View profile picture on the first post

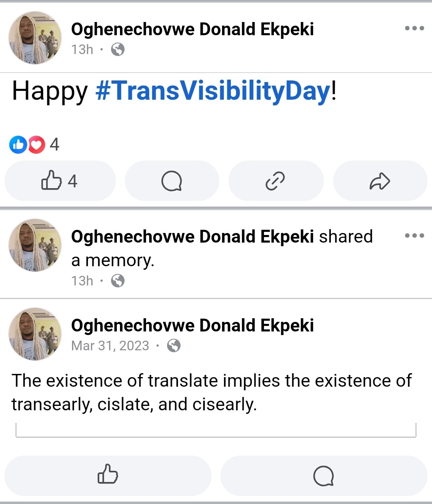(35, 38)
